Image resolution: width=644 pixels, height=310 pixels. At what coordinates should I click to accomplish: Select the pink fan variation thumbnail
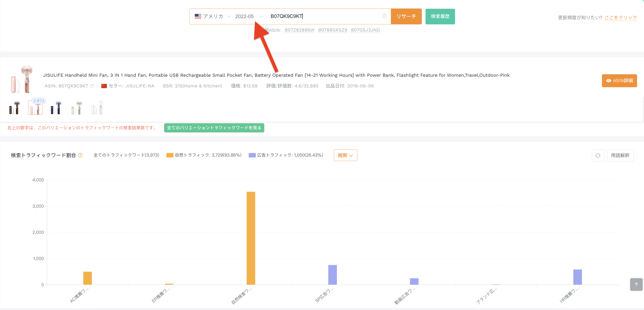pyautogui.click(x=35, y=108)
